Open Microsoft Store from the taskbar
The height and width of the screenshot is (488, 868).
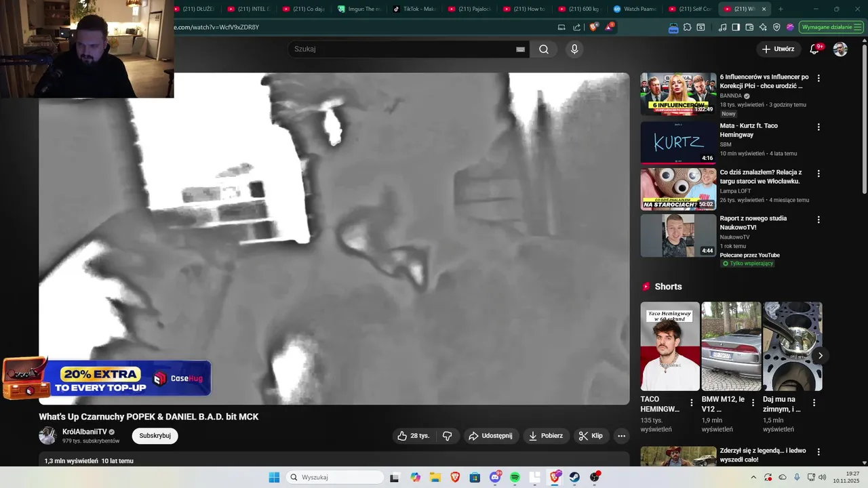pos(475,477)
